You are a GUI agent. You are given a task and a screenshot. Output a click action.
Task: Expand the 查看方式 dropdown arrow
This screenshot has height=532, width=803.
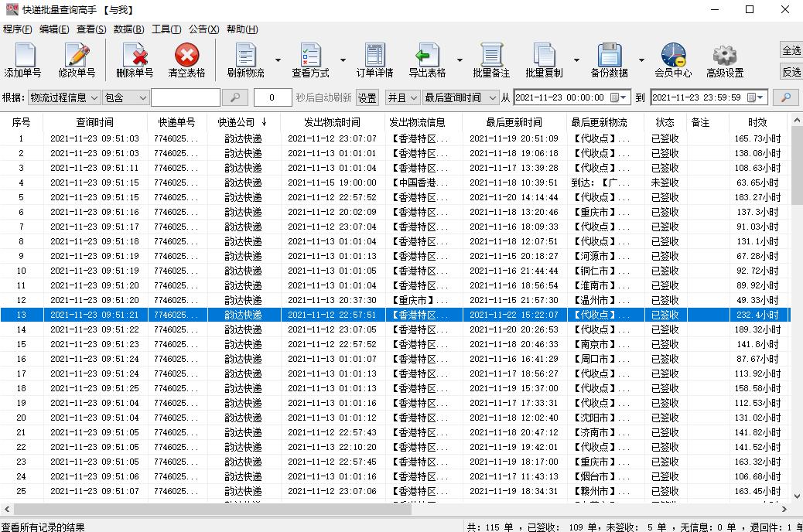pos(343,60)
